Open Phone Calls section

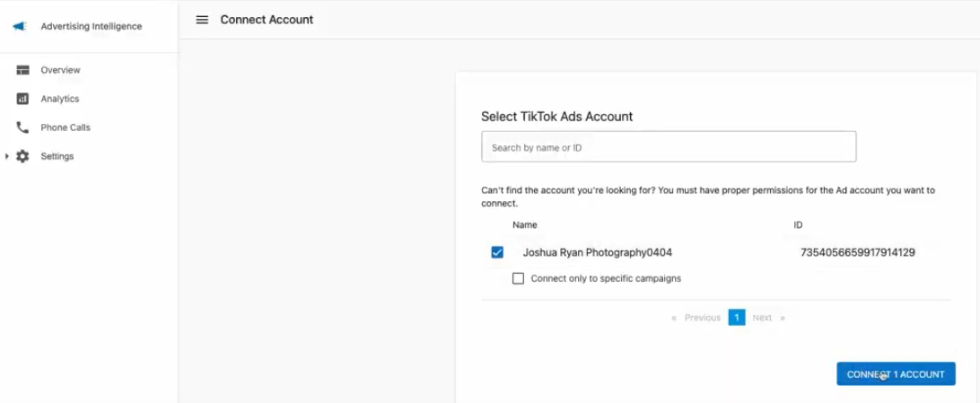click(66, 127)
